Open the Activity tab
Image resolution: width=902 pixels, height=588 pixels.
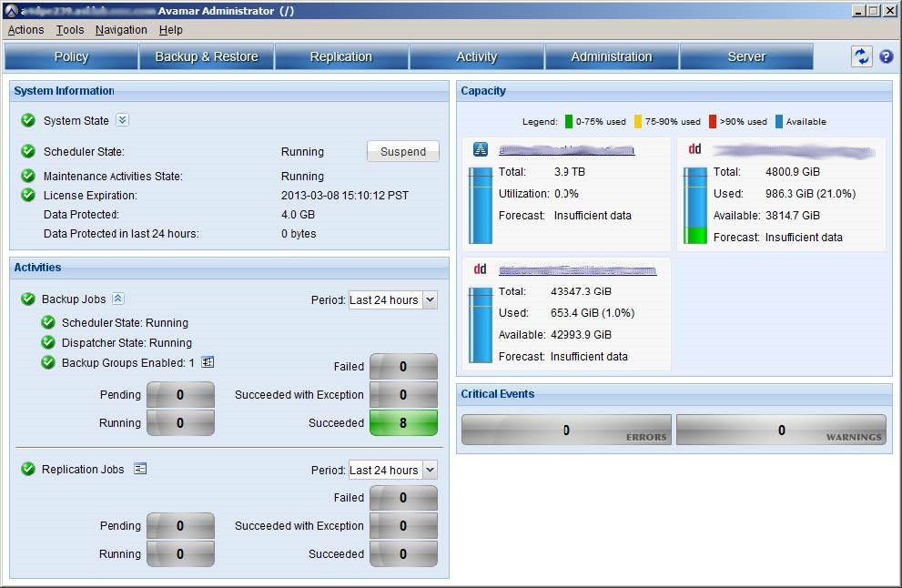476,56
